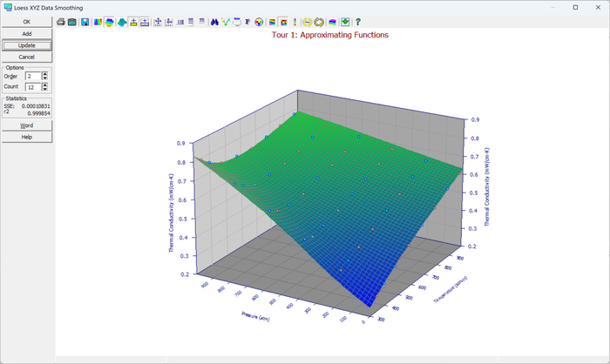Toggle the teal surface shading button
Image resolution: width=610 pixels, height=364 pixels.
click(x=122, y=22)
